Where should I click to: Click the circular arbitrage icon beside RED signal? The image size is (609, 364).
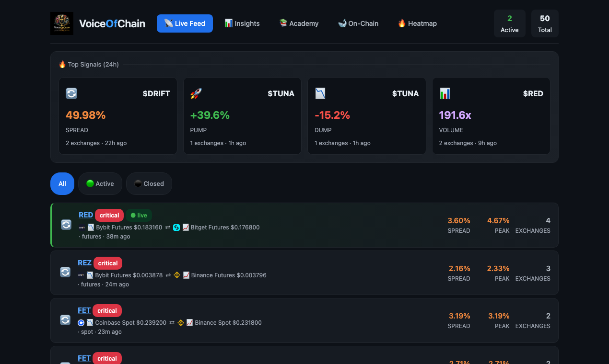[66, 224]
